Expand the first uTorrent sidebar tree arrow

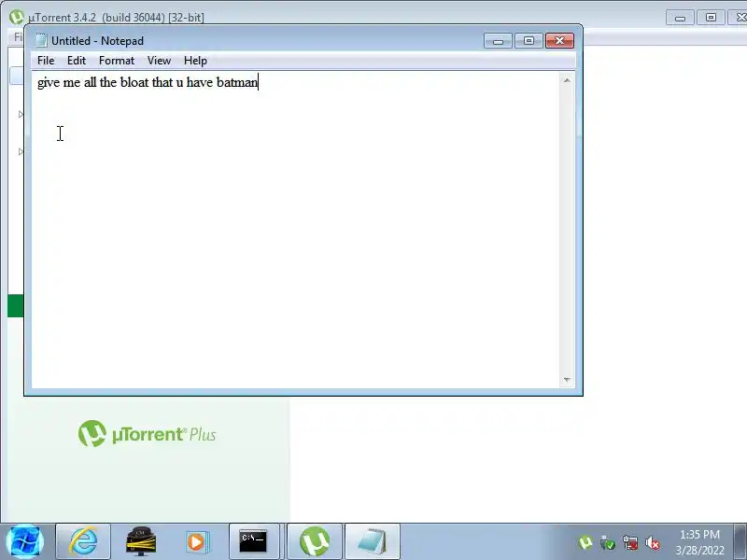[21, 114]
